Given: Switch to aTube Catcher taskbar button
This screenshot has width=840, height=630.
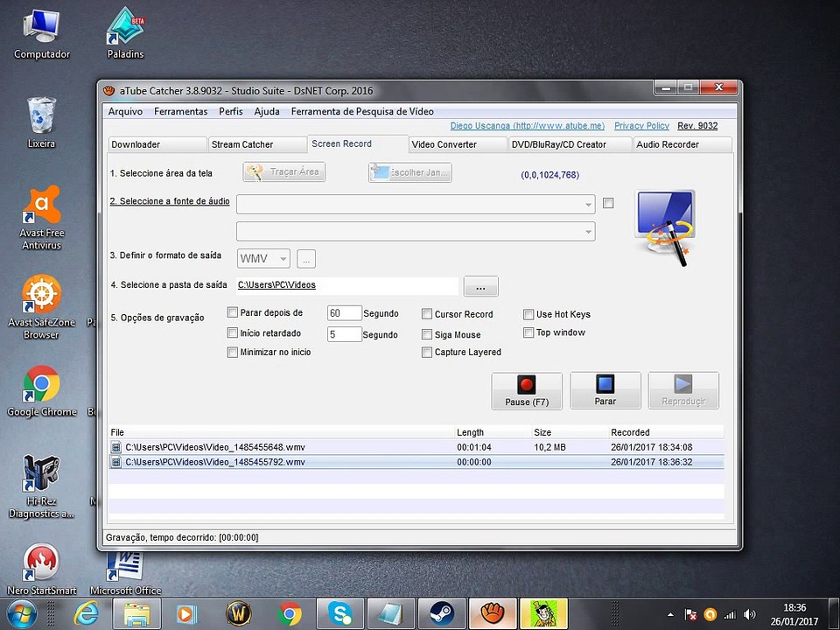Looking at the screenshot, I should pyautogui.click(x=493, y=614).
